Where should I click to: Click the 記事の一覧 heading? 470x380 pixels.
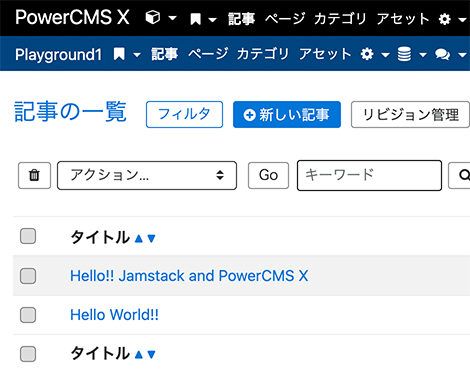pyautogui.click(x=70, y=112)
